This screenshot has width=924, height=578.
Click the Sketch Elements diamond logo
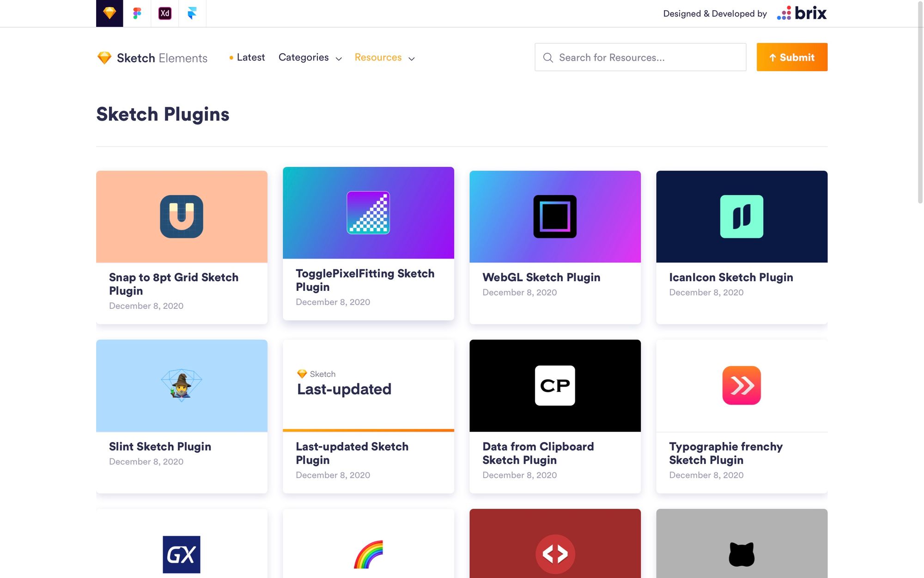104,58
